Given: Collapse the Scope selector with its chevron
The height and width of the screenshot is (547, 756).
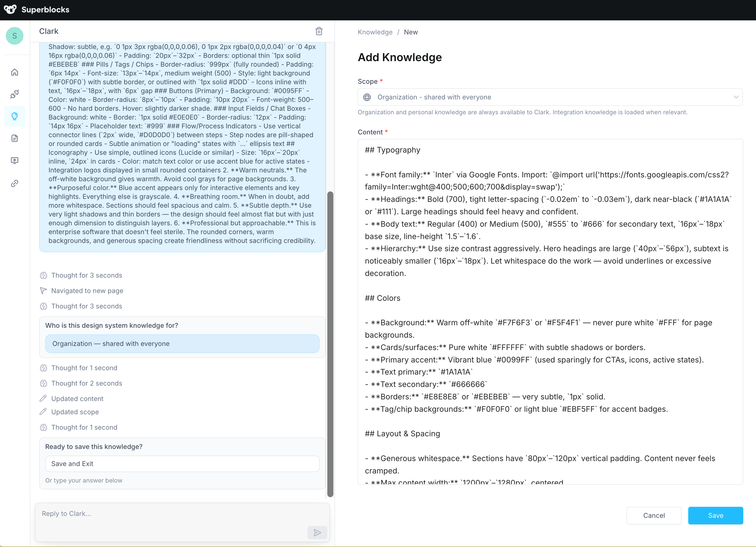Looking at the screenshot, I should (x=736, y=97).
